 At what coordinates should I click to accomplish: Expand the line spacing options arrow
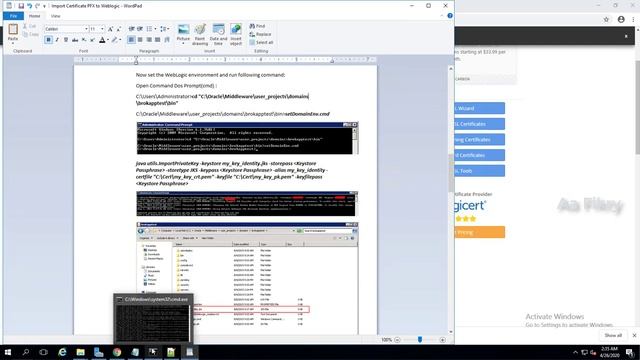point(168,29)
